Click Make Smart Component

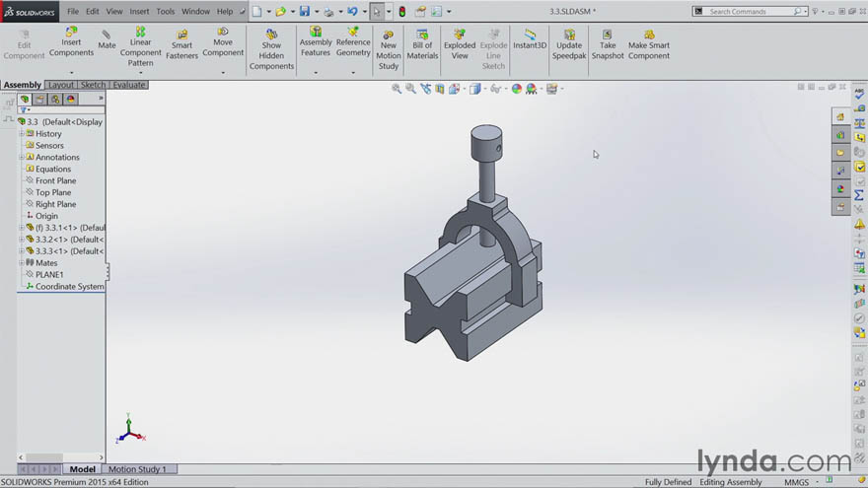[x=649, y=44]
